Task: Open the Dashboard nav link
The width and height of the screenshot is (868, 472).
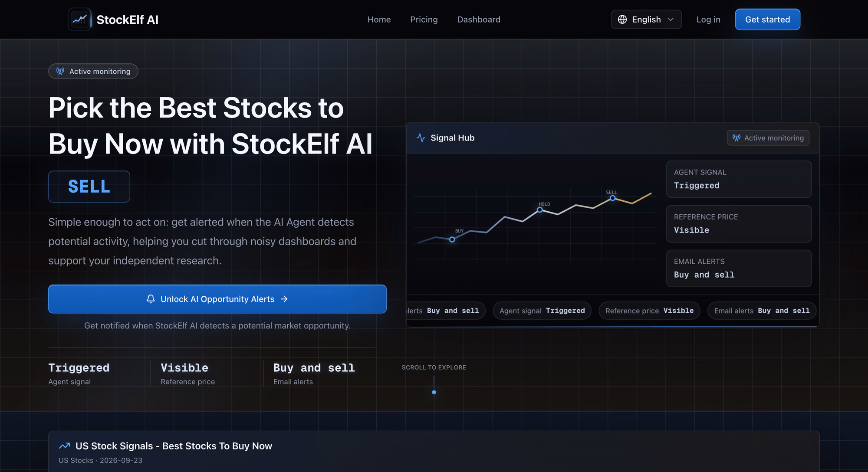Action: coord(479,20)
